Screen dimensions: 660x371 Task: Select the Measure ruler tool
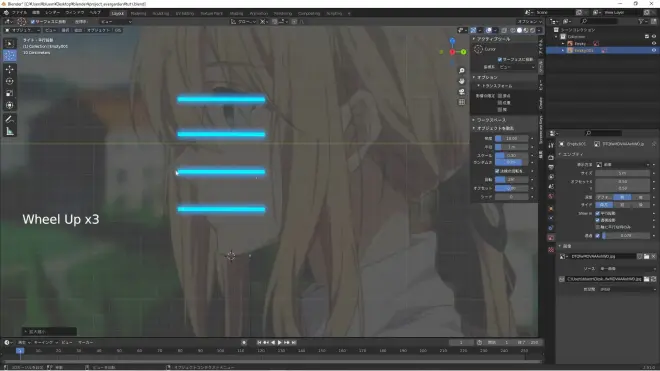[10, 132]
